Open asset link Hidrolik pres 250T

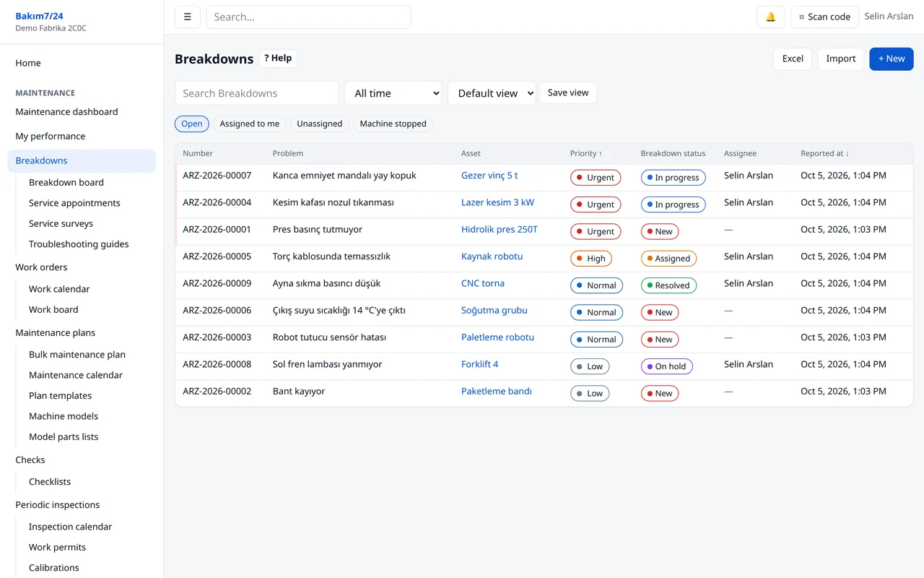tap(500, 229)
